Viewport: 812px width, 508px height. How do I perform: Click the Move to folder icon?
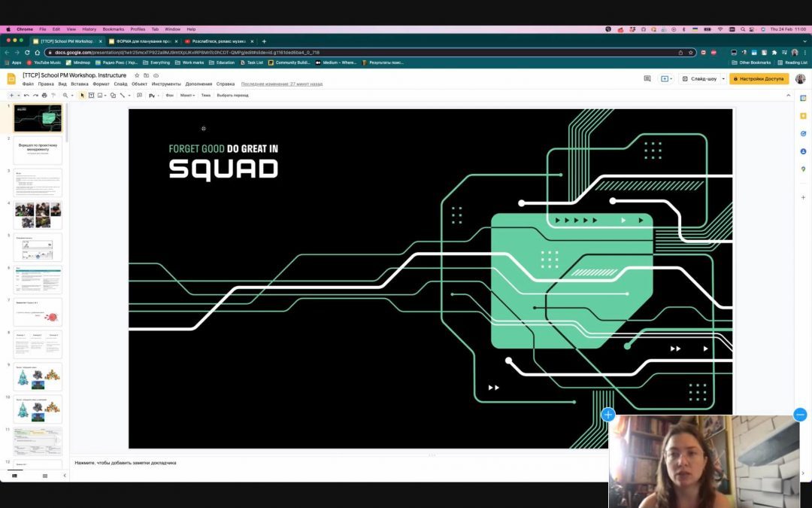tap(146, 76)
